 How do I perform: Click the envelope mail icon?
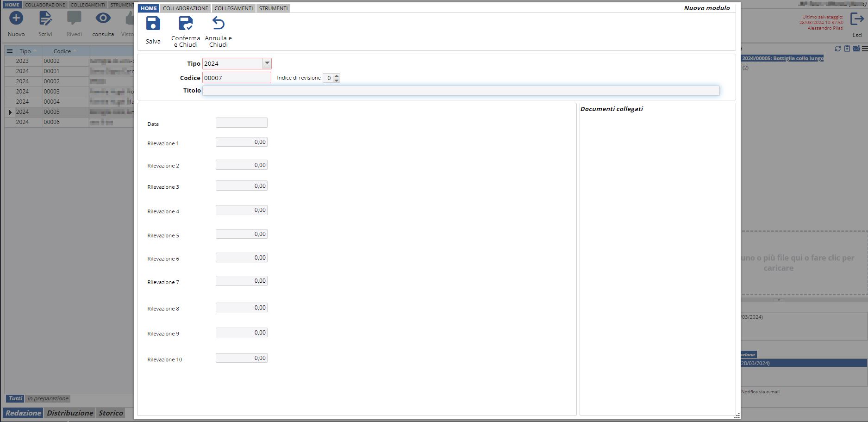(x=856, y=49)
